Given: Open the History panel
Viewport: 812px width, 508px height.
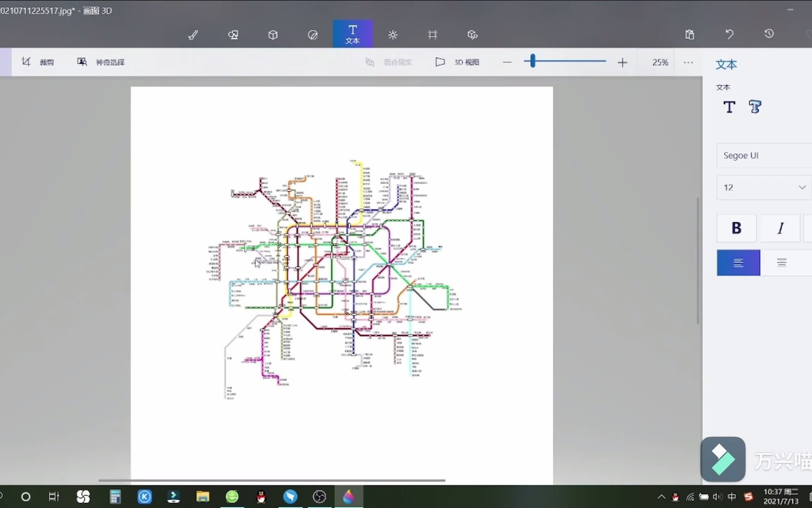Looking at the screenshot, I should pos(769,34).
